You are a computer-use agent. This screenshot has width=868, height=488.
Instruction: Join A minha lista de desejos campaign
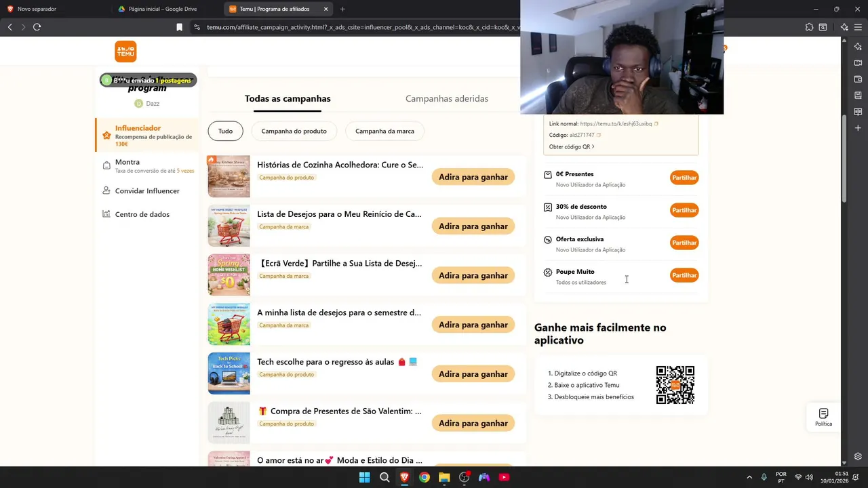473,325
